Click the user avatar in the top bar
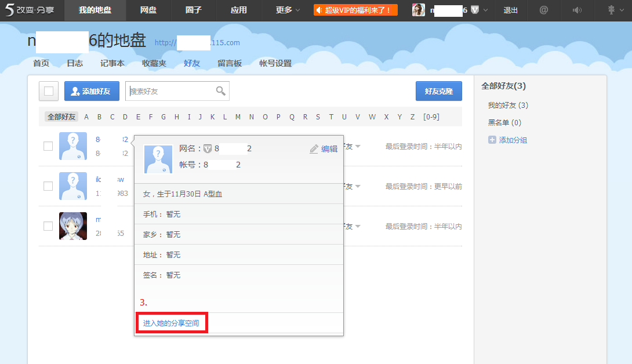Image resolution: width=632 pixels, height=364 pixels. point(419,10)
